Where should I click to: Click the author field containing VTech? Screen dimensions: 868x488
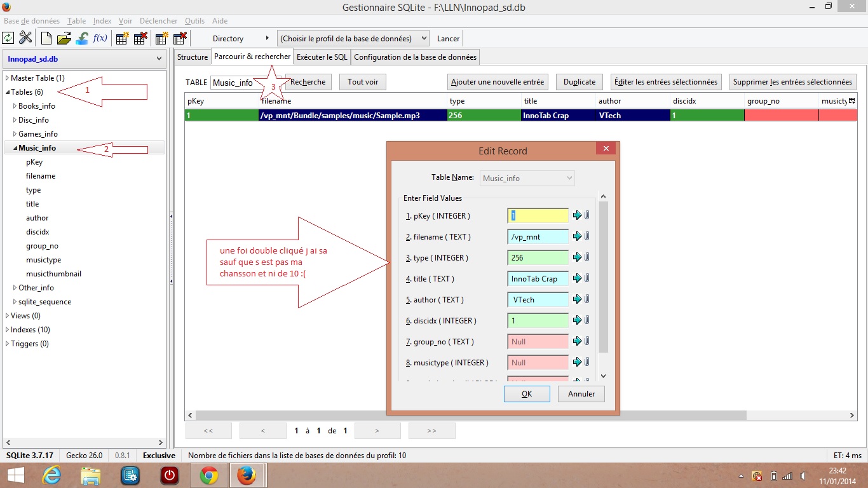(538, 300)
